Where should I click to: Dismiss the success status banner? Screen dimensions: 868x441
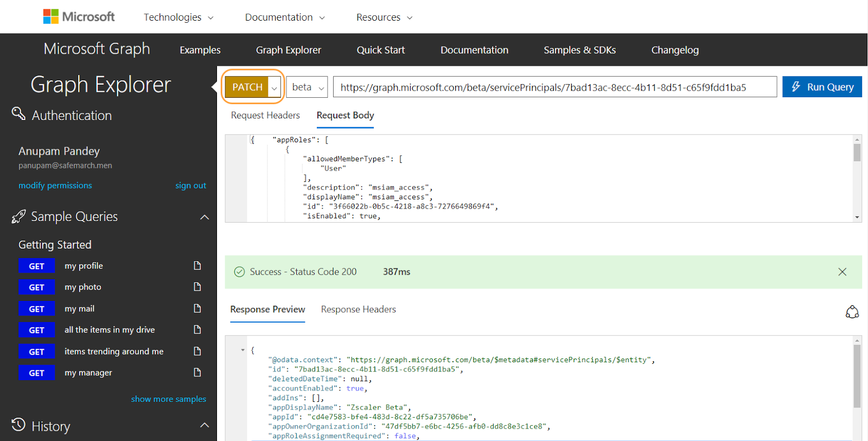[842, 272]
